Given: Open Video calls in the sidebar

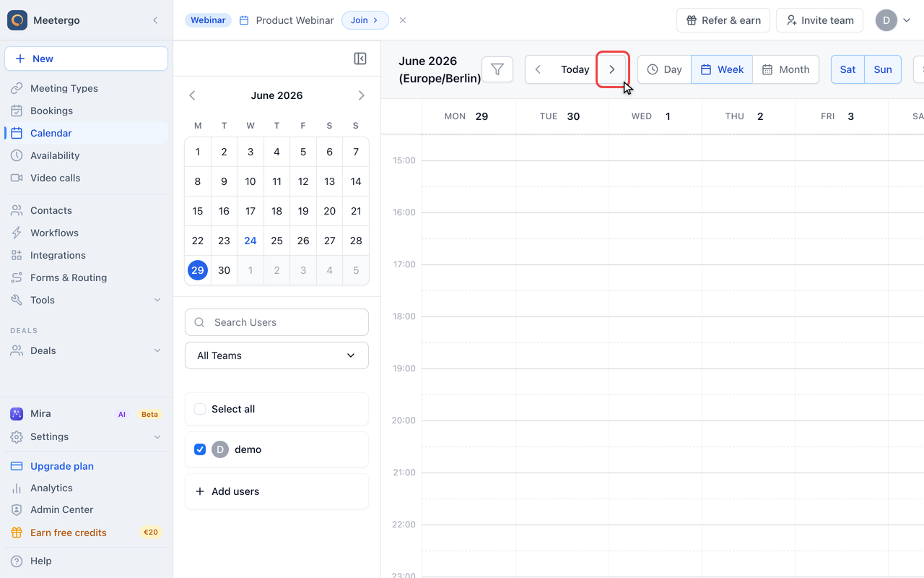Looking at the screenshot, I should tap(86, 178).
